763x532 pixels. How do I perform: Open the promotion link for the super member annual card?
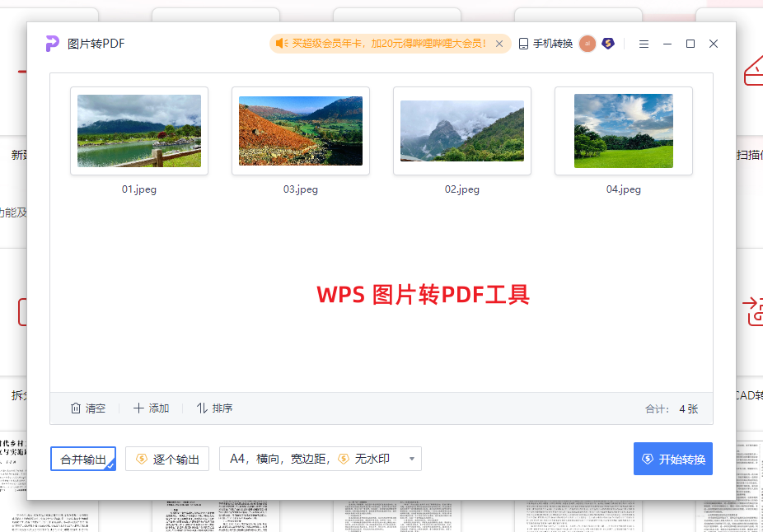(x=389, y=44)
